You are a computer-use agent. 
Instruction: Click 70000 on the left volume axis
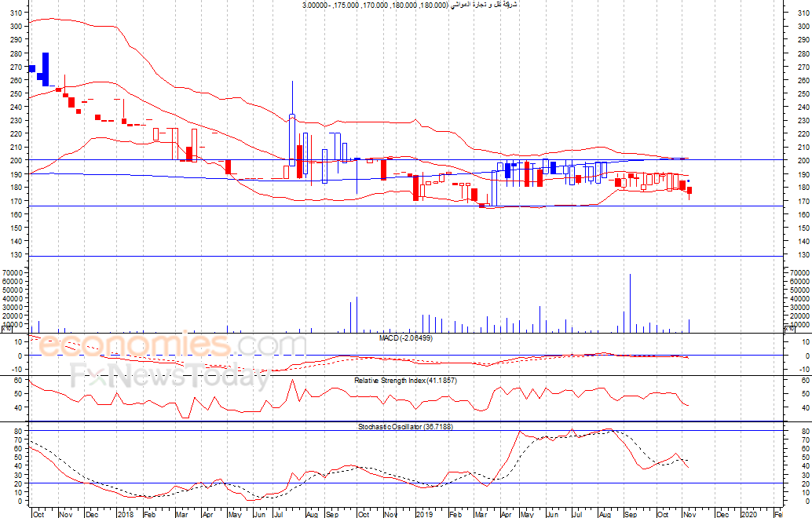tap(13, 272)
